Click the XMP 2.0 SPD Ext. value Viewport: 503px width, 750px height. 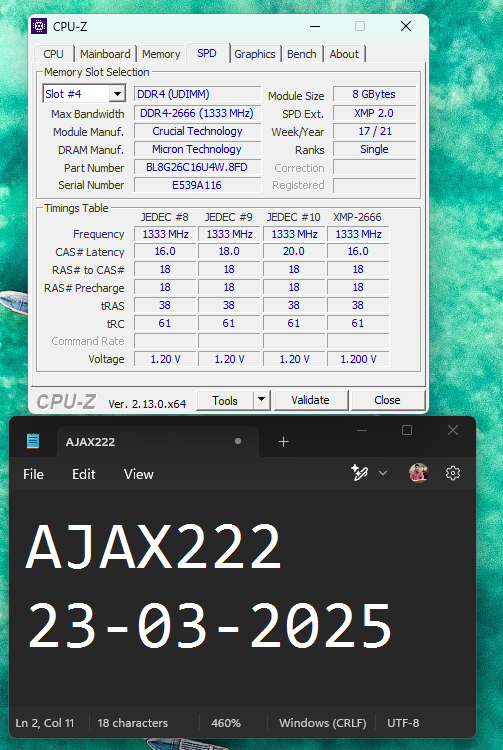click(x=374, y=113)
